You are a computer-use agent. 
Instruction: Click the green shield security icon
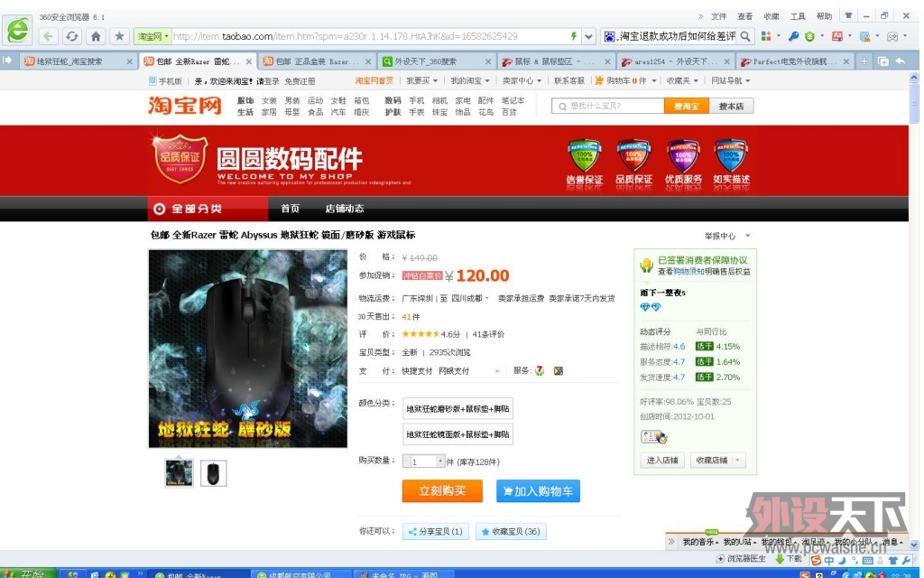809,36
